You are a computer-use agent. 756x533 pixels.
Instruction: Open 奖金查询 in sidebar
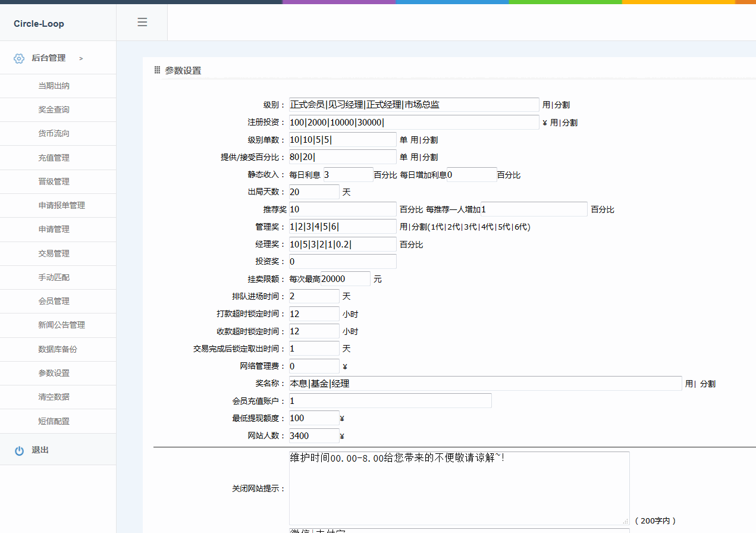tap(54, 109)
